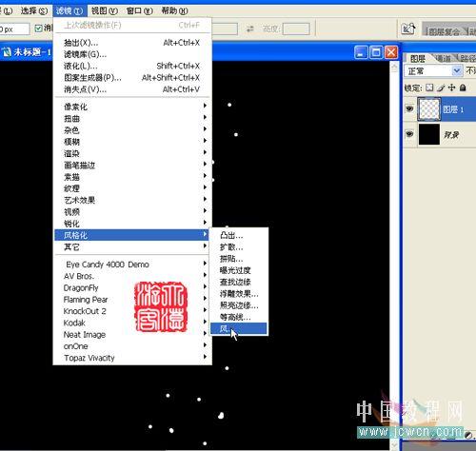Open the 视图 menu in menu bar

coord(105,11)
